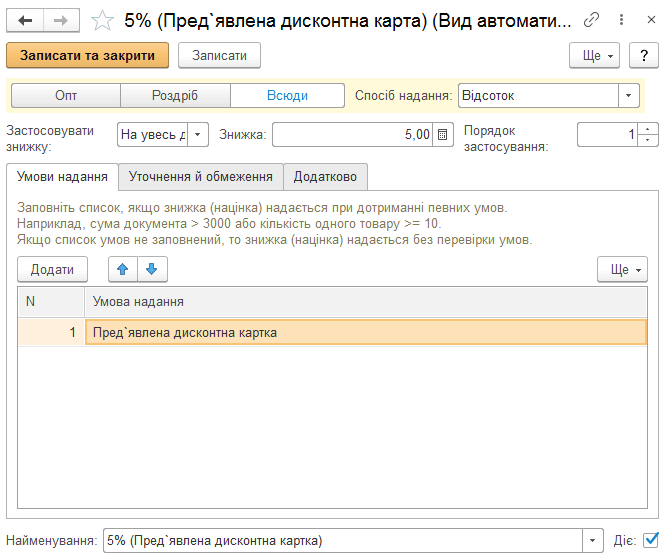
Task: Open calculator icon in Знижка field
Action: 442,135
